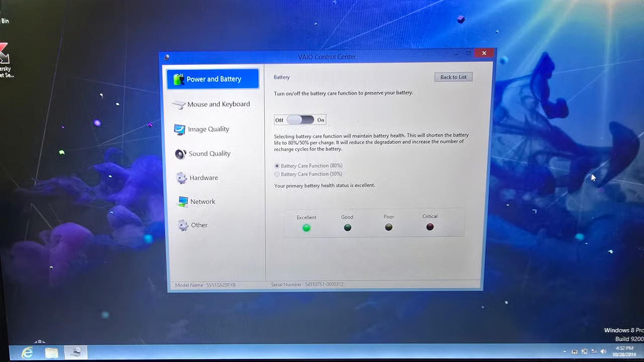Minimize the VAIO Control Center window
Image resolution: width=644 pixels, height=362 pixels.
click(457, 53)
